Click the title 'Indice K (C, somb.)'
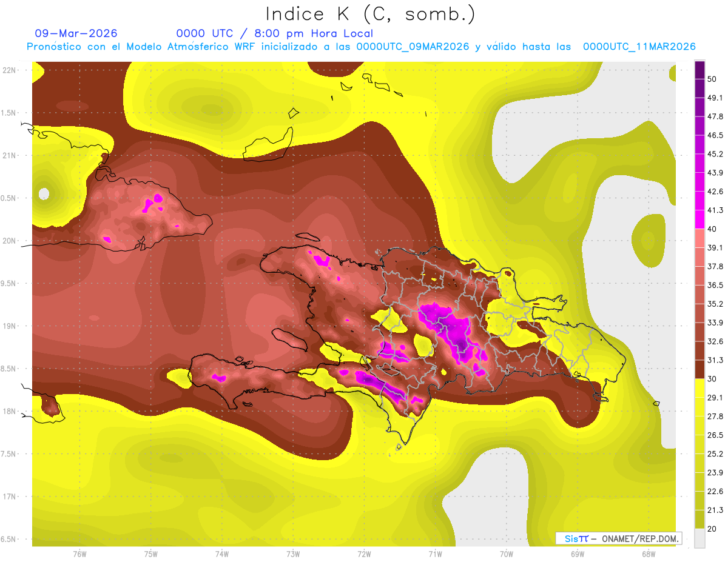 (371, 14)
